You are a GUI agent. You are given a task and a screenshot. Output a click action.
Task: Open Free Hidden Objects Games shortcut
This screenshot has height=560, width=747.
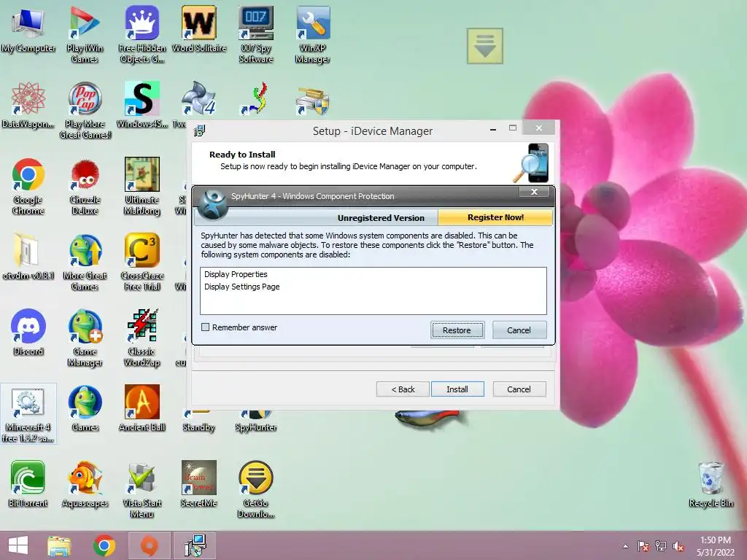click(142, 36)
